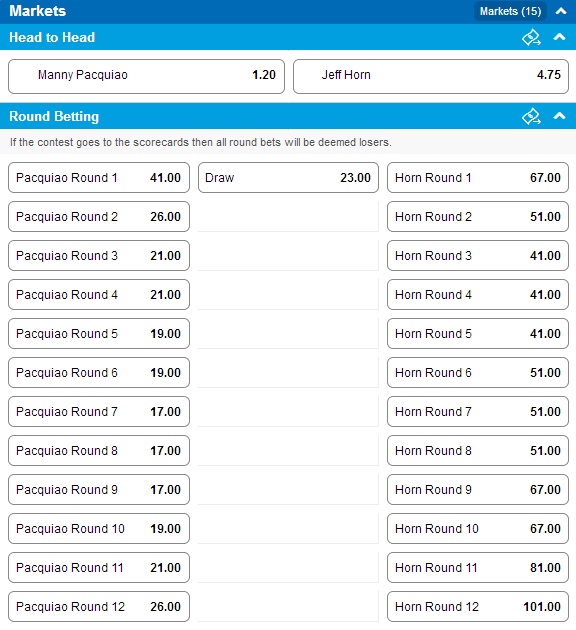The width and height of the screenshot is (576, 630).
Task: Open the Markets (15) selector
Action: [x=511, y=11]
